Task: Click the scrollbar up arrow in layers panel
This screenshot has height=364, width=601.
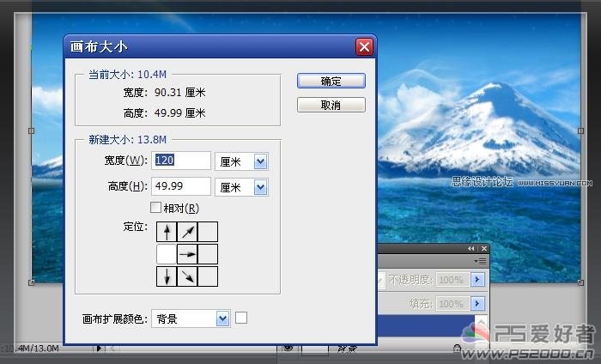Action: click(481, 320)
